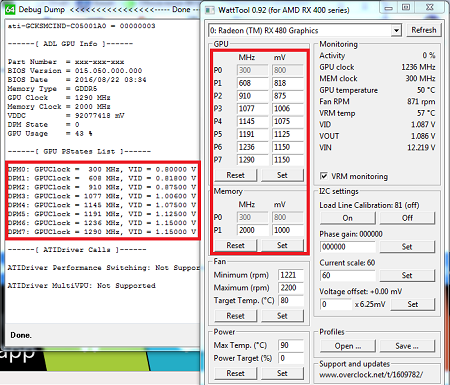Click the GPU P2 MHz field 910
Screen dimensions: 450x385
pyautogui.click(x=253, y=96)
